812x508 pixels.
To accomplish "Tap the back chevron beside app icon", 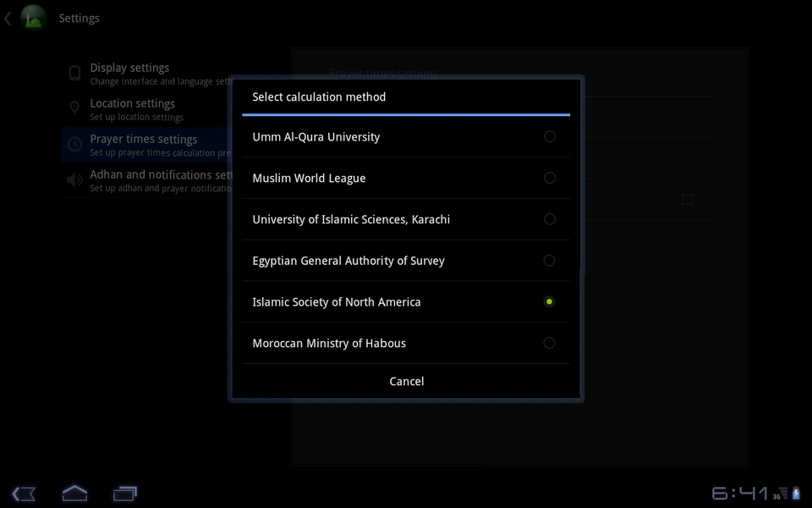I will point(8,19).
